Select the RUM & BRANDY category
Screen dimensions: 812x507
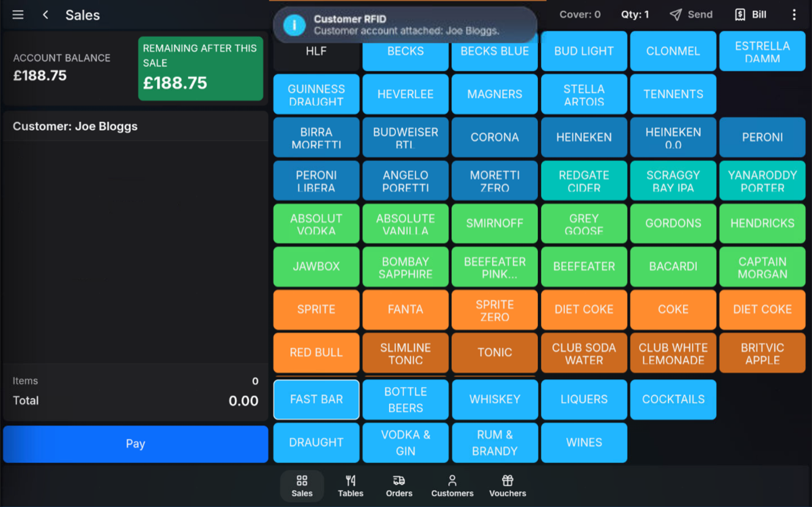tap(495, 443)
